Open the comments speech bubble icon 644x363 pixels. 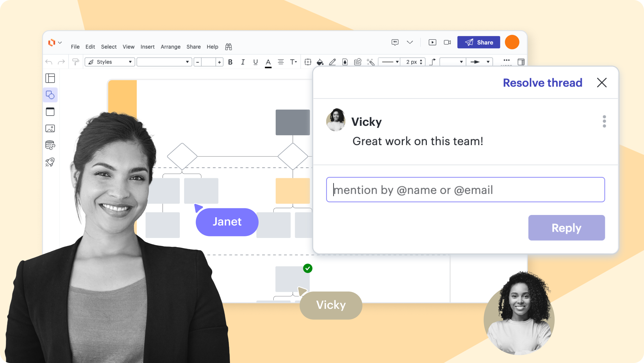click(395, 42)
